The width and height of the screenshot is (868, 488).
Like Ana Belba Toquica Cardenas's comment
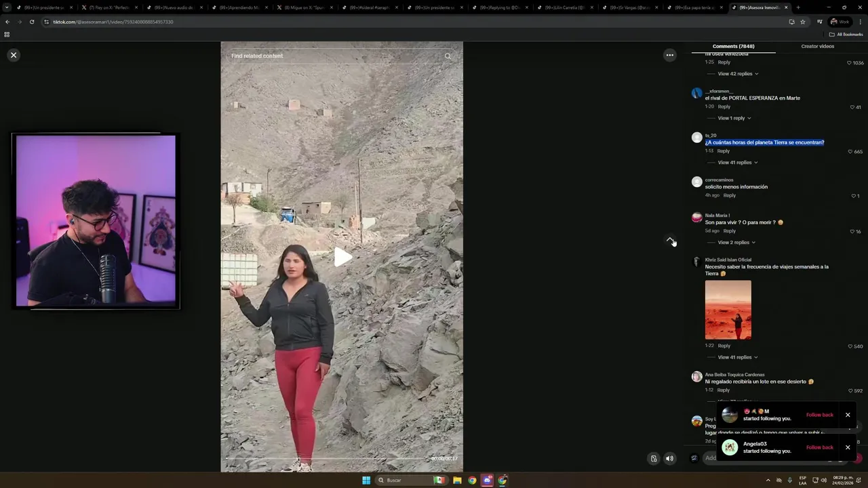point(850,391)
